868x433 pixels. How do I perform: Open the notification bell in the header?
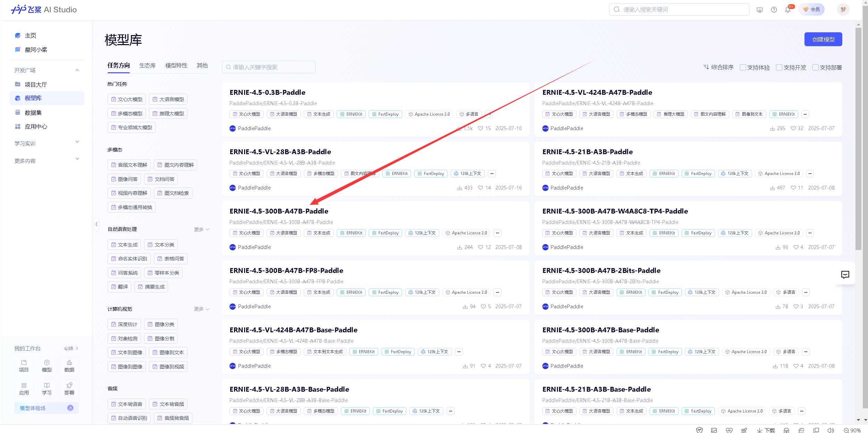787,10
